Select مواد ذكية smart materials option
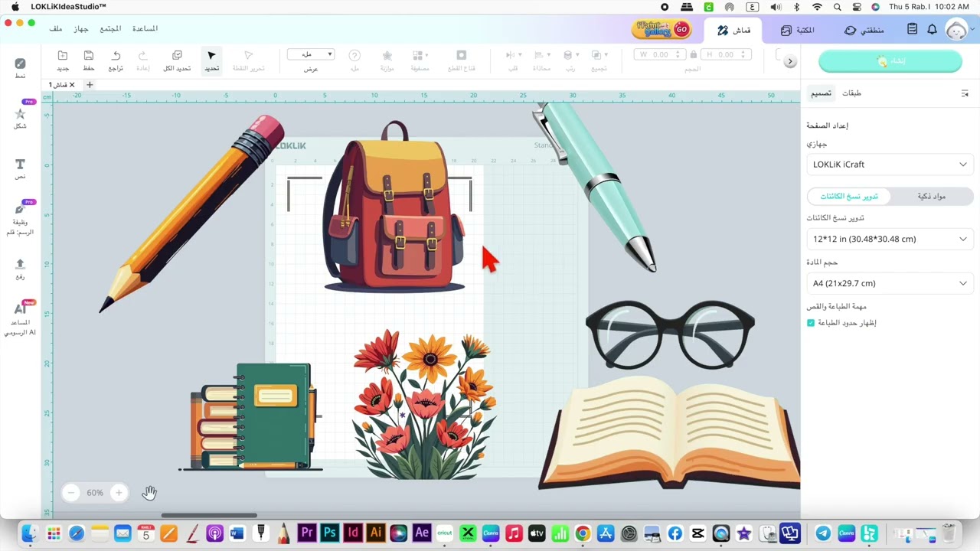The width and height of the screenshot is (980, 551). 932,196
